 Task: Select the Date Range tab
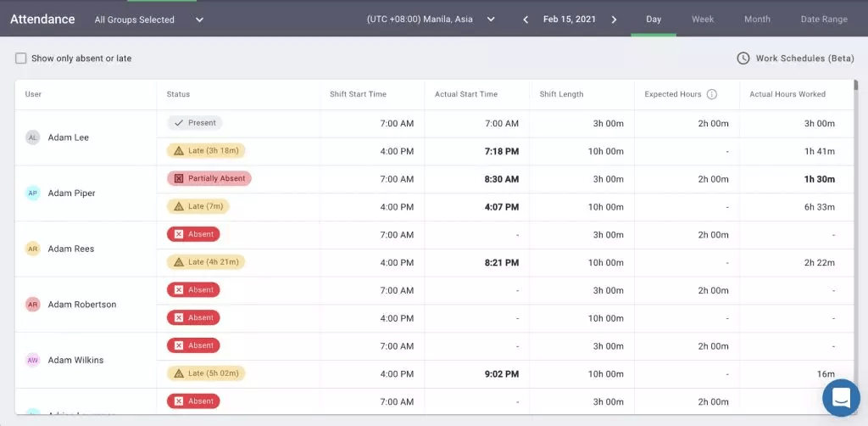point(823,20)
